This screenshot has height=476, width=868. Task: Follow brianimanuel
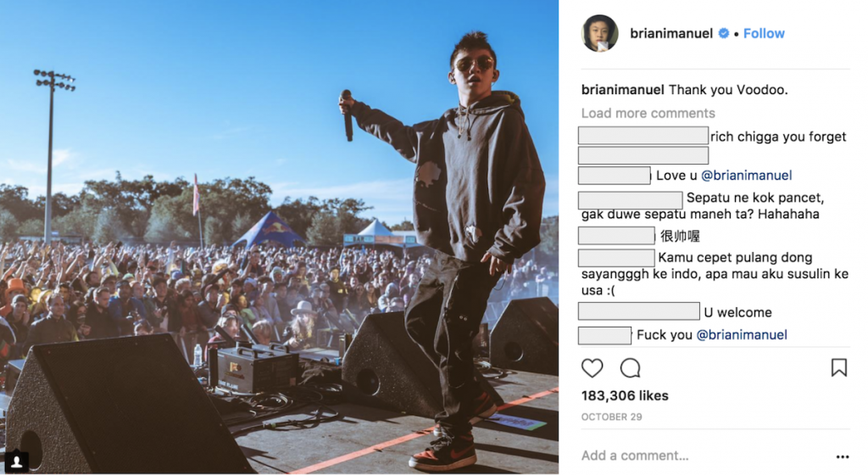[x=764, y=33]
